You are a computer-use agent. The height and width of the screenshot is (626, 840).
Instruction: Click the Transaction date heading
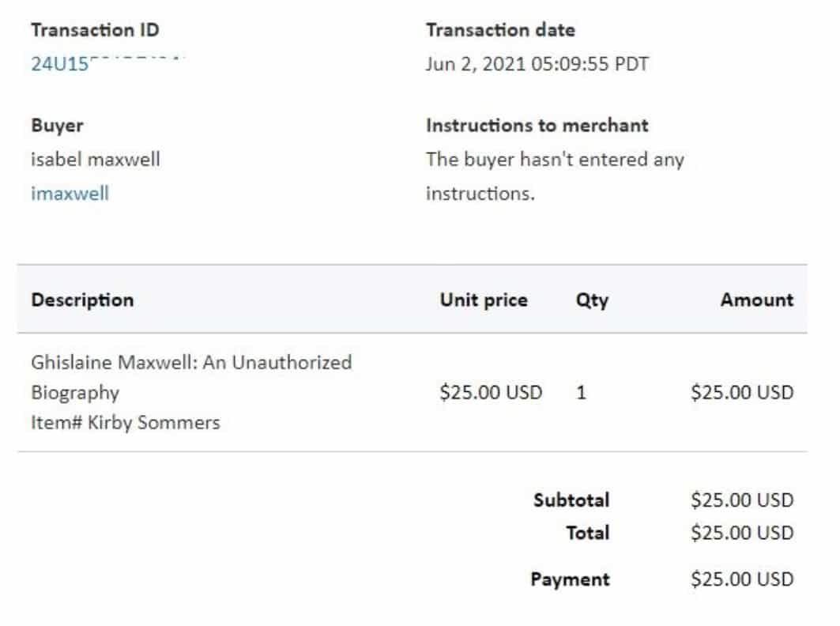[x=500, y=30]
